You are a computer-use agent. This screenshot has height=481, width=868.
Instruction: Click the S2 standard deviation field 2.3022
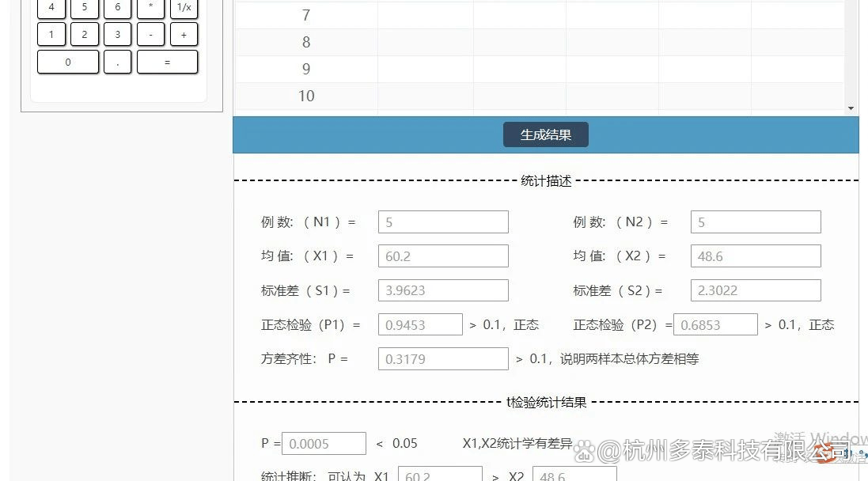pos(756,290)
